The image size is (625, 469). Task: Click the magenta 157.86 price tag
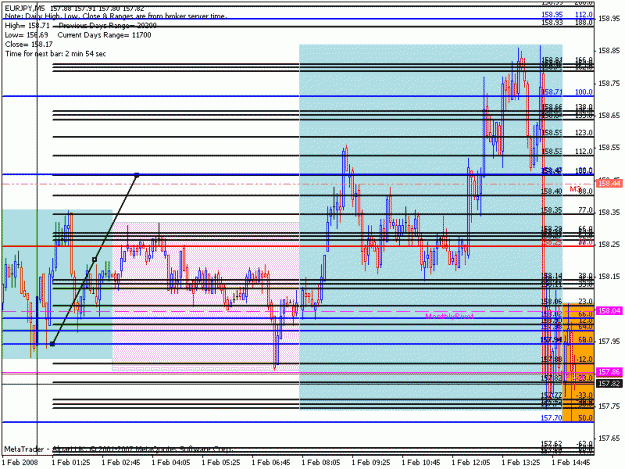pos(609,372)
